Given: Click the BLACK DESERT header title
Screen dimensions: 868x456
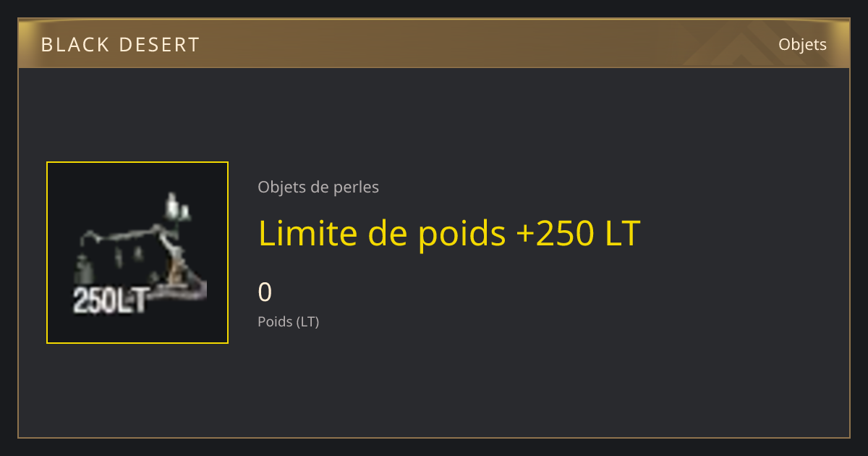Looking at the screenshot, I should point(120,45).
